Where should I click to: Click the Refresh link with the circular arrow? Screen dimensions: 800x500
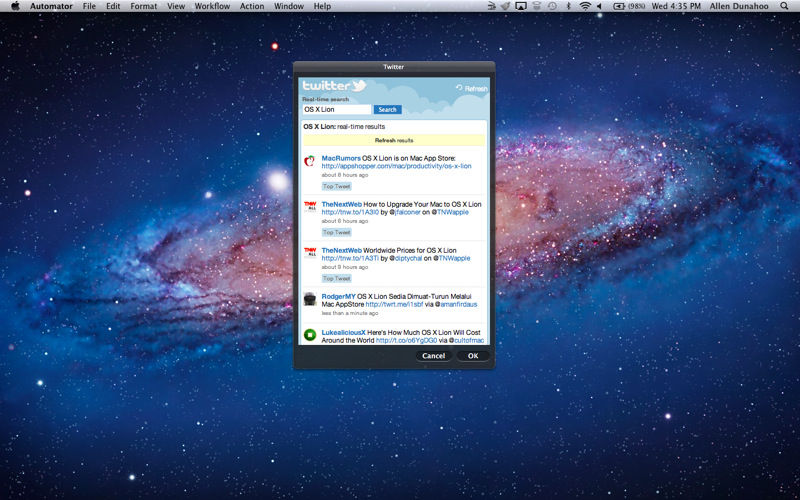(x=472, y=88)
